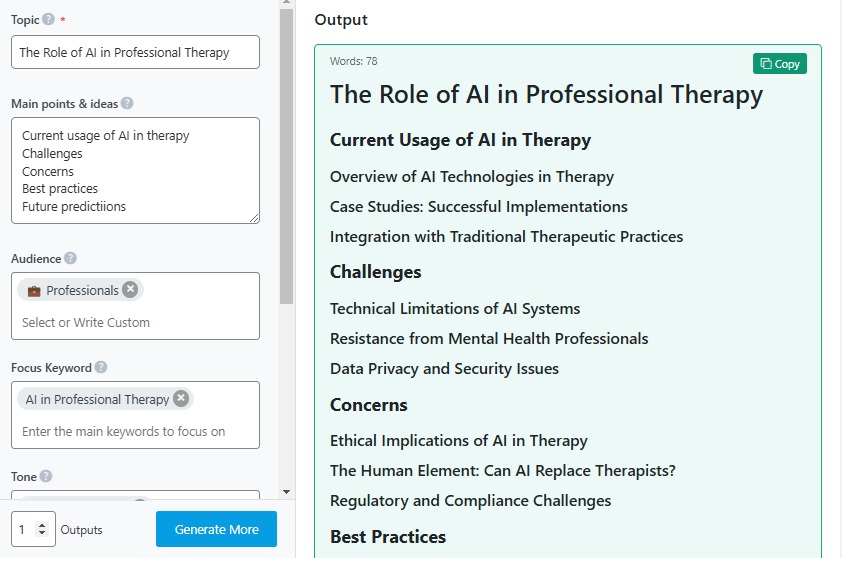The height and width of the screenshot is (572, 842).
Task: Click the form panel scrollbar down arrow
Action: 286,492
